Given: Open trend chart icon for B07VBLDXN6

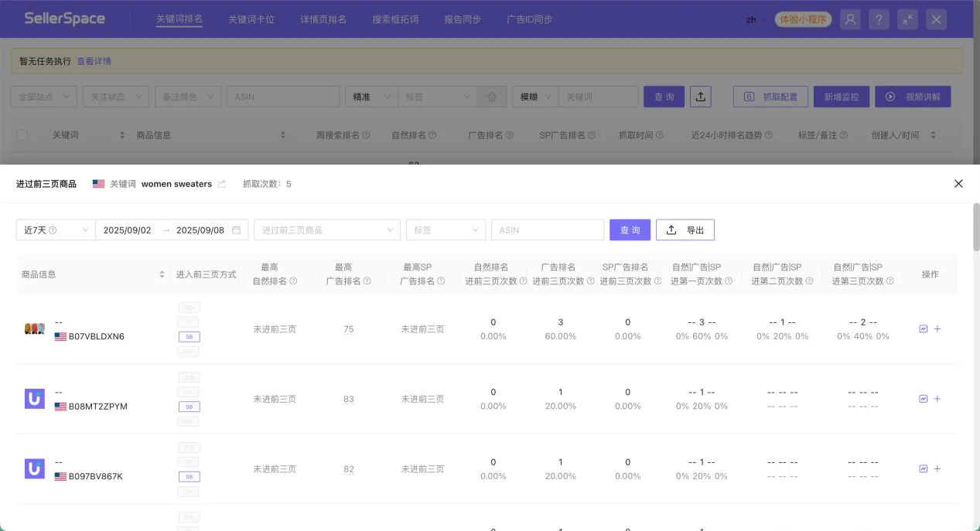Looking at the screenshot, I should pyautogui.click(x=924, y=328).
